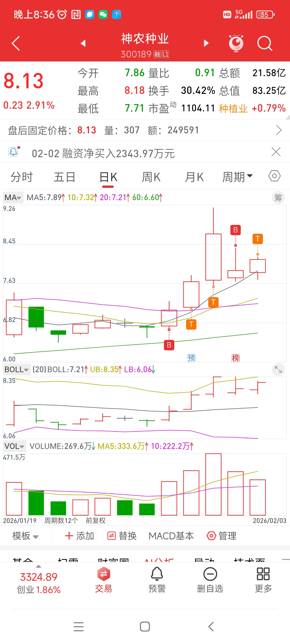
Task: Tap the notification bell beside financing news
Action: [x=13, y=152]
